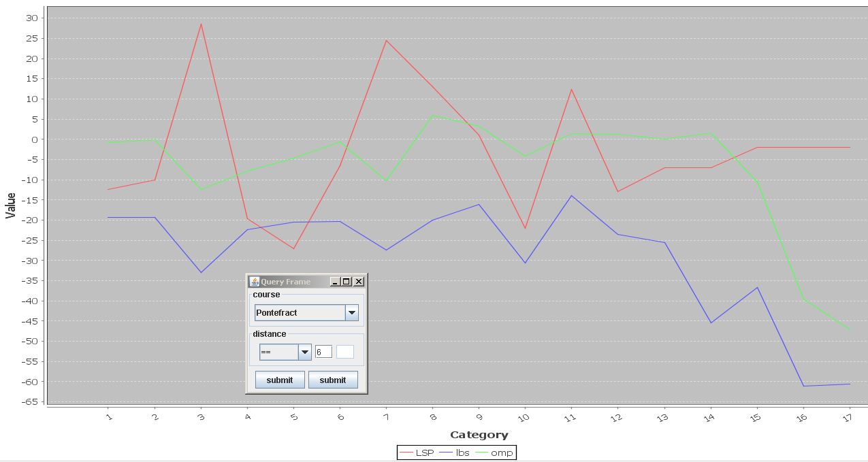Screen dimensions: 868x462
Task: Click x-axis tick label 11
Action: click(570, 416)
